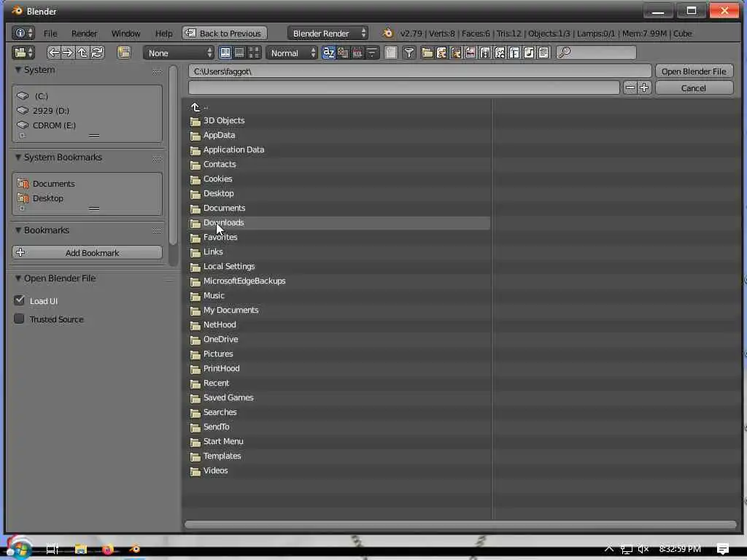Toggle sound files filter icon
The height and width of the screenshot is (560, 747).
tap(529, 52)
